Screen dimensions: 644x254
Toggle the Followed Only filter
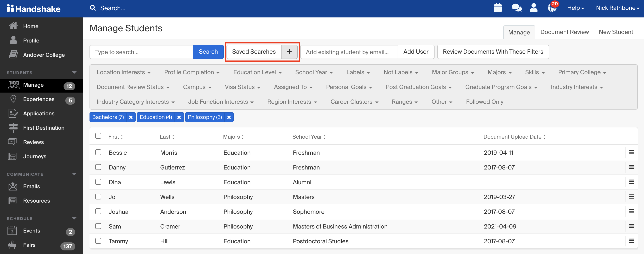click(484, 102)
